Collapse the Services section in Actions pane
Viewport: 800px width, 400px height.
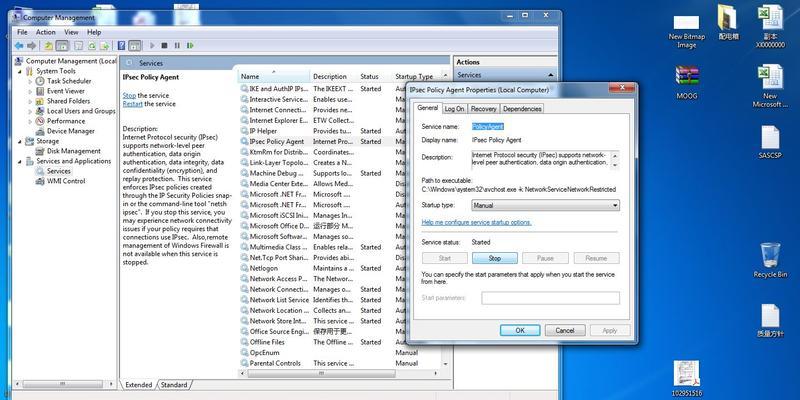pos(551,76)
